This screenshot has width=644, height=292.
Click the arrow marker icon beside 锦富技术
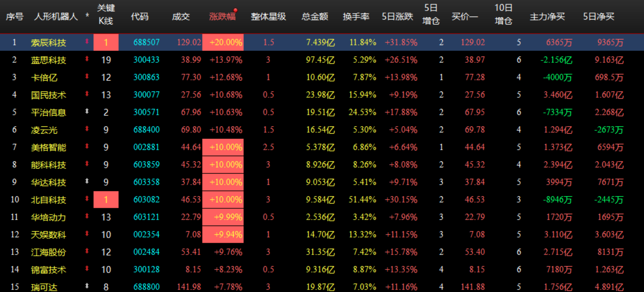pyautogui.click(x=87, y=269)
